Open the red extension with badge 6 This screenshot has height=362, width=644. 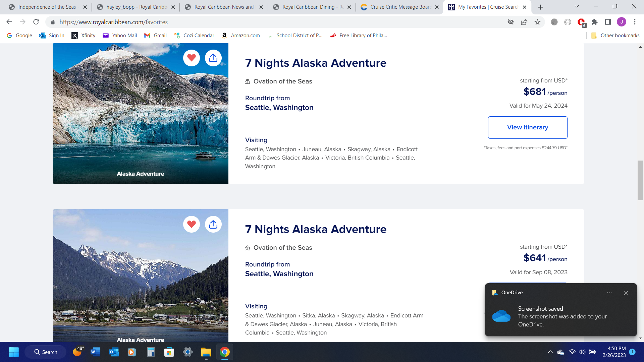(581, 22)
